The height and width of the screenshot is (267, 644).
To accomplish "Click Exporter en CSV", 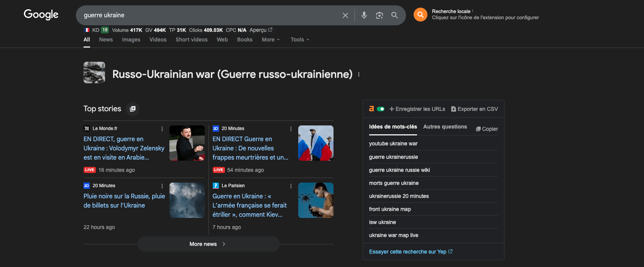I will (x=475, y=109).
